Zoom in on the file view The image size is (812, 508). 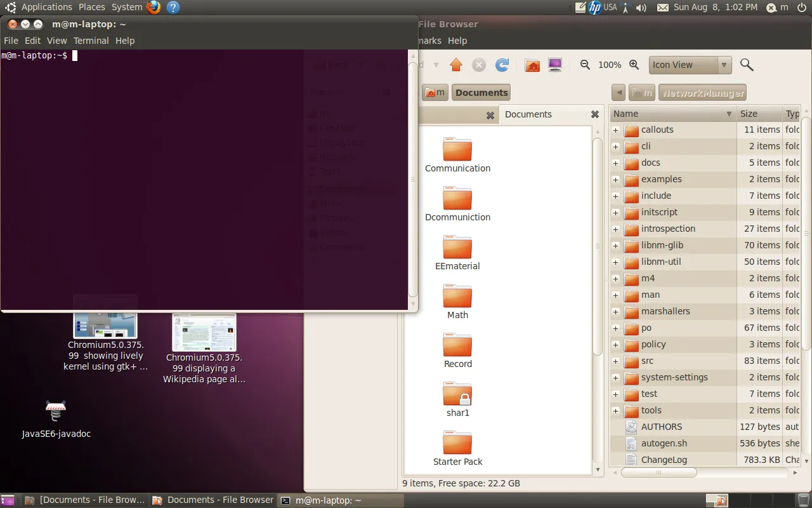tap(633, 64)
